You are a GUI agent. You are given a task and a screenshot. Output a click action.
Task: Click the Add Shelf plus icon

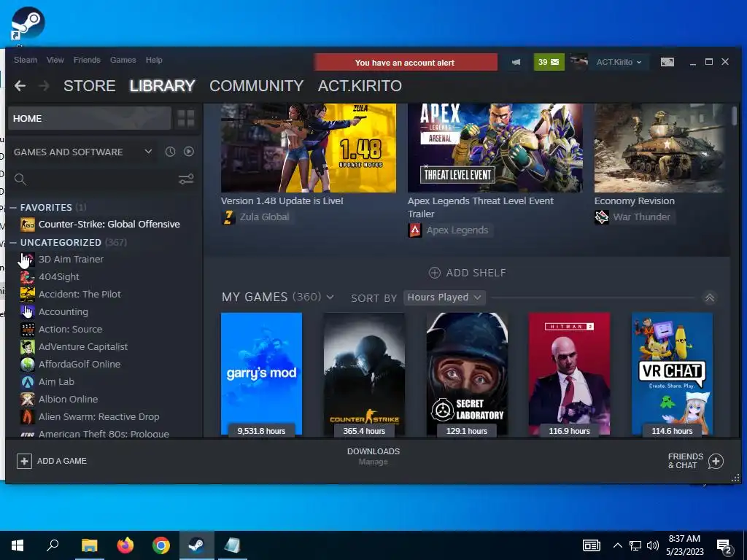(435, 273)
